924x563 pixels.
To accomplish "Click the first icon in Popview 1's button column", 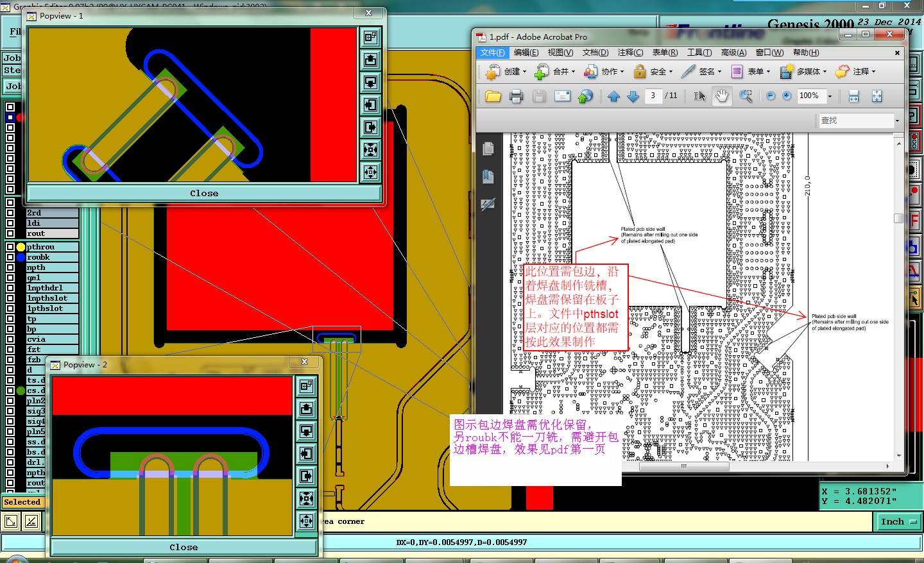I will point(370,37).
